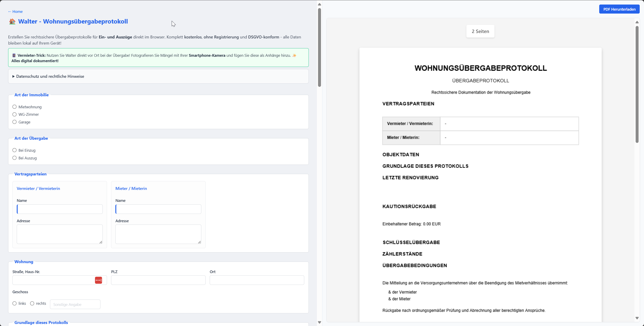Click '& der Mieter' line in preview
Viewport: 644px width, 326px height.
point(399,299)
